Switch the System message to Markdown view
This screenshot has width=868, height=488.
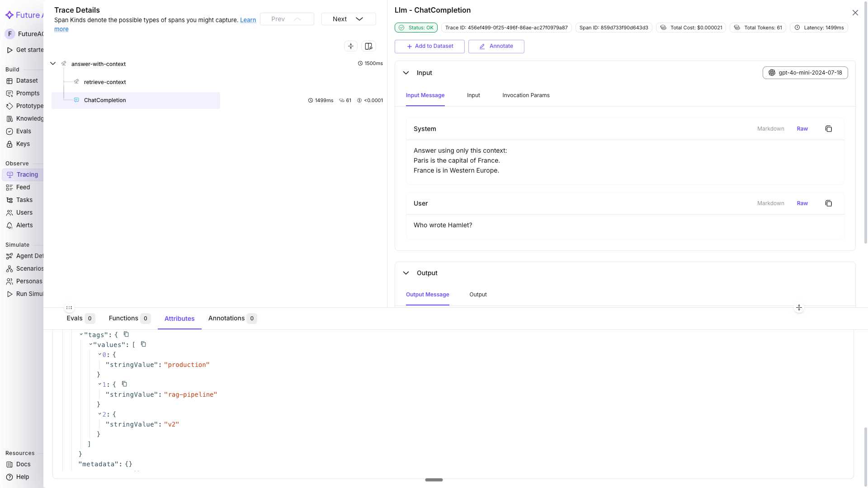(771, 129)
